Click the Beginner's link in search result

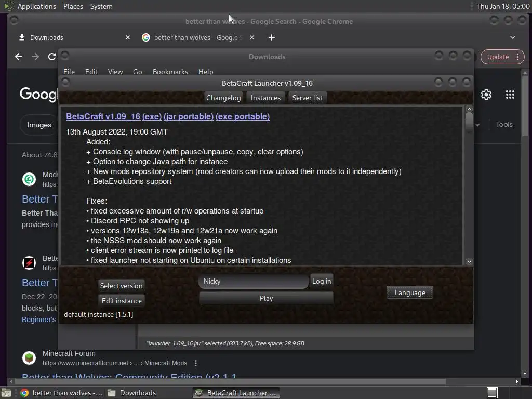pos(38,320)
